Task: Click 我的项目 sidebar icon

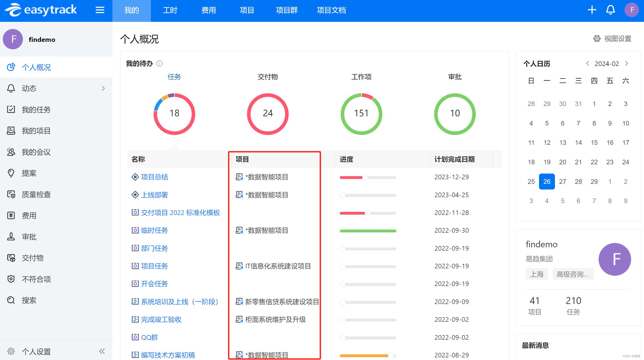Action: [11, 131]
